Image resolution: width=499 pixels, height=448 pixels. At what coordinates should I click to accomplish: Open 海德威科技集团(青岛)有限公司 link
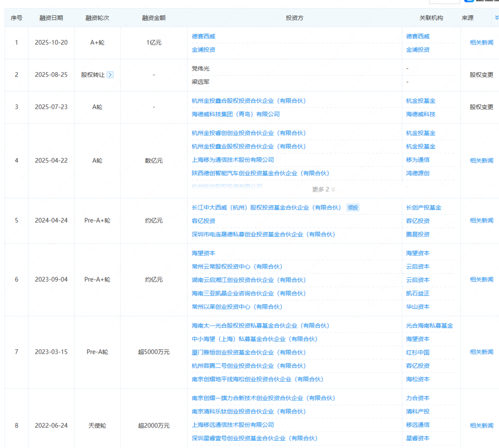click(x=235, y=114)
